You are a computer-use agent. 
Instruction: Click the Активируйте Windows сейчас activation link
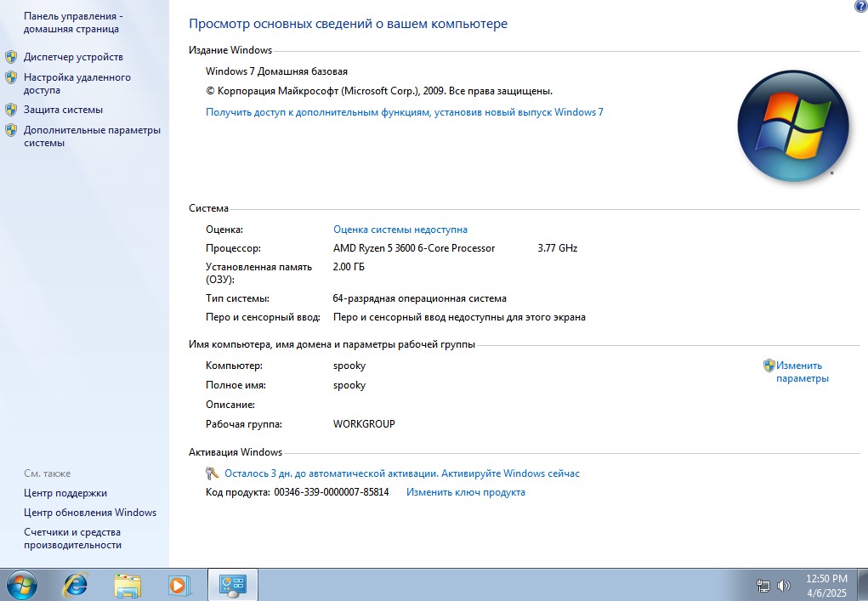click(x=402, y=473)
